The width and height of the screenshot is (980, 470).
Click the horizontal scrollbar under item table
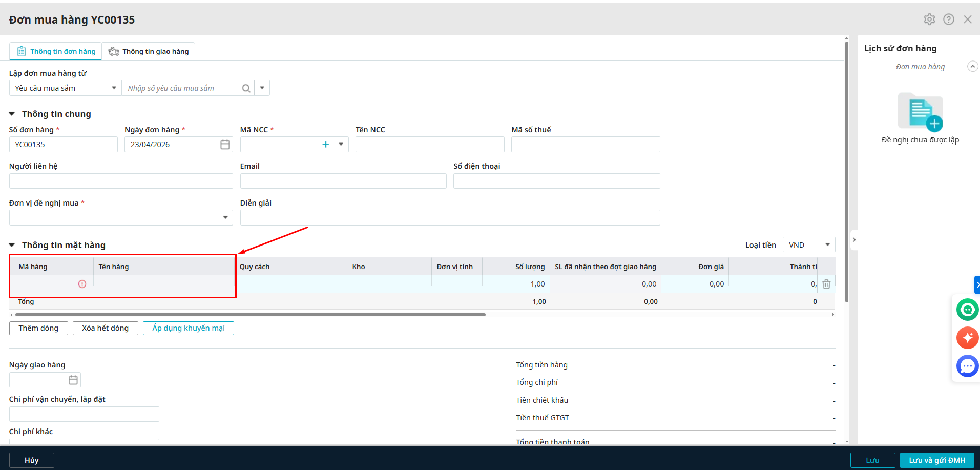tap(250, 315)
